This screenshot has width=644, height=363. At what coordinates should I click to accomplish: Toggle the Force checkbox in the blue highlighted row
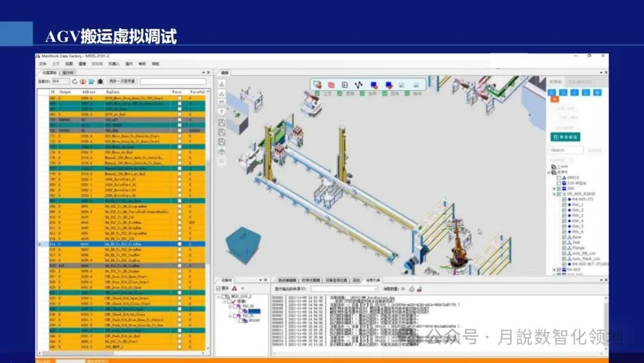point(179,244)
